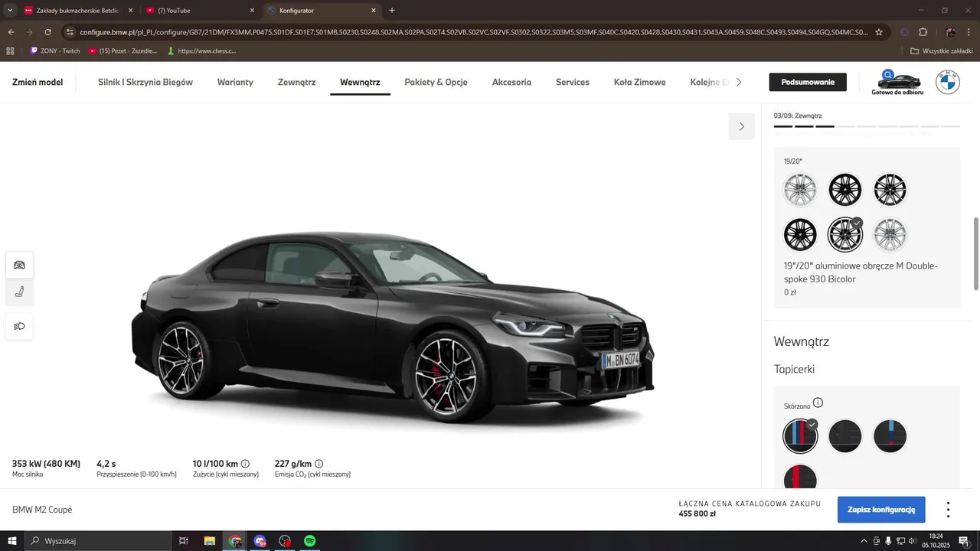
Task: Open chess.com bookmark
Action: (x=201, y=51)
